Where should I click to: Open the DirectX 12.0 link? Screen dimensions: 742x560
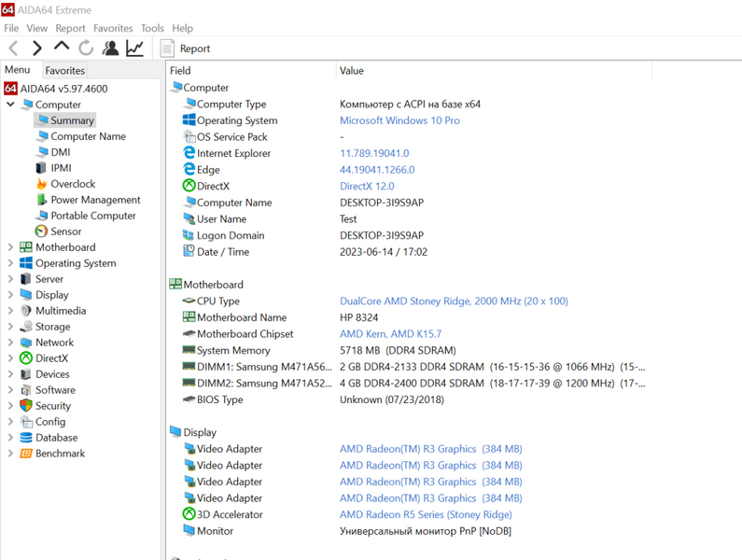pos(367,186)
